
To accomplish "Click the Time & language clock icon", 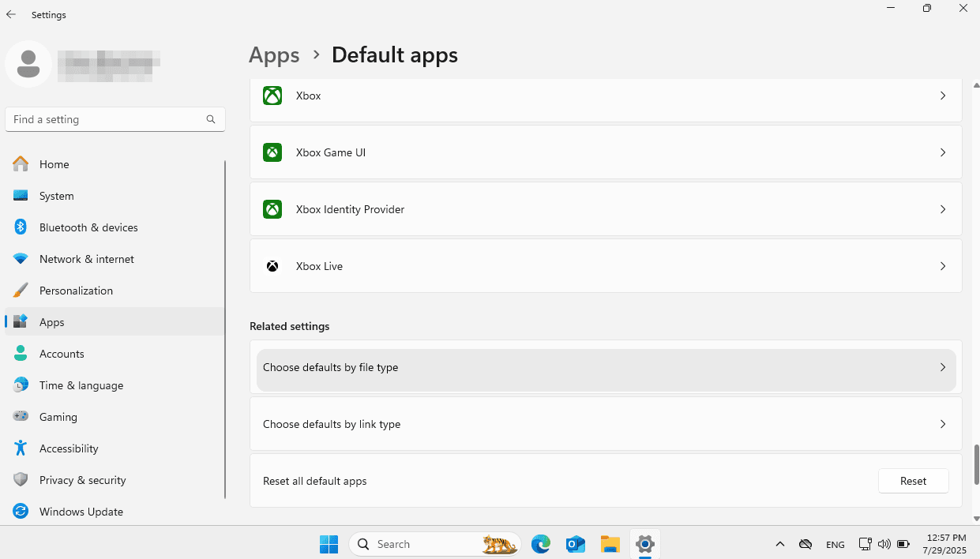I will pyautogui.click(x=21, y=385).
